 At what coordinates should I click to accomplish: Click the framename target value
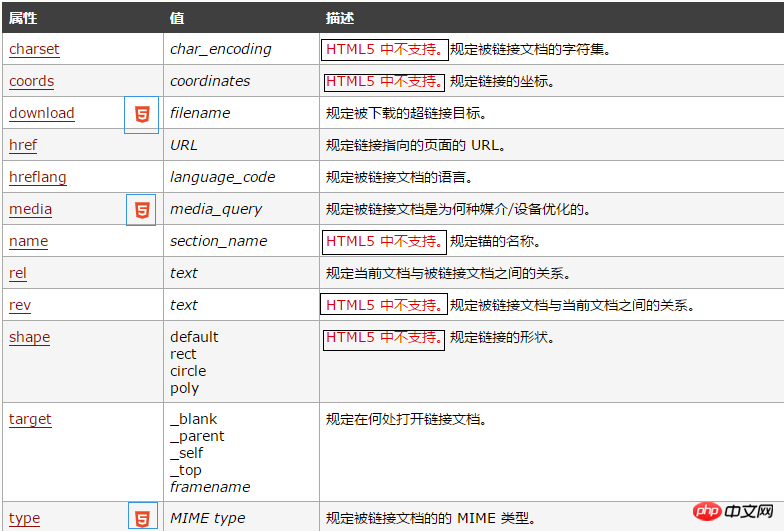click(x=210, y=487)
